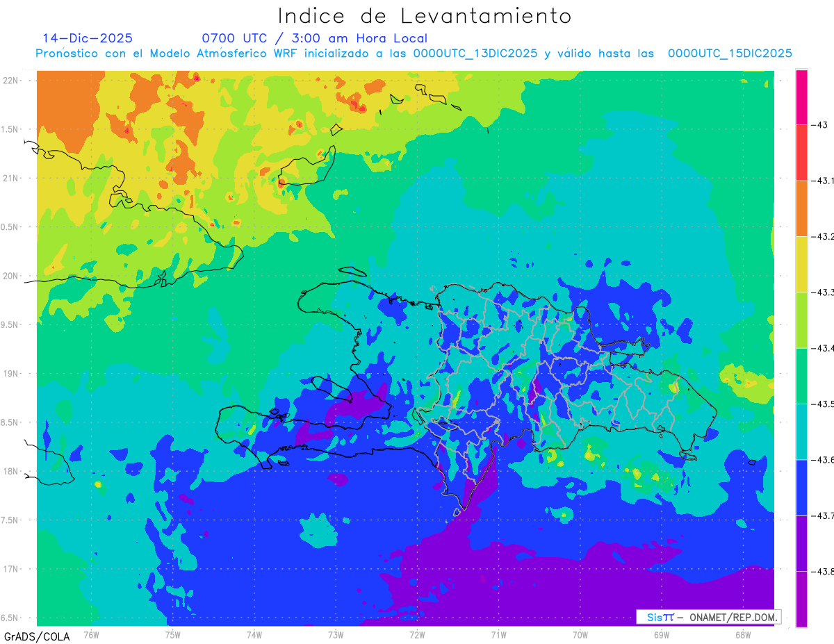Click the '18N' latitude label
This screenshot has width=834, height=644.
(x=11, y=471)
